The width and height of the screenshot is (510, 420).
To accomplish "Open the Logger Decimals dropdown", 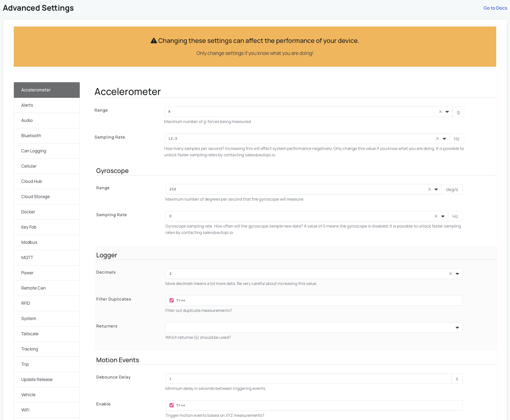I will coord(457,274).
